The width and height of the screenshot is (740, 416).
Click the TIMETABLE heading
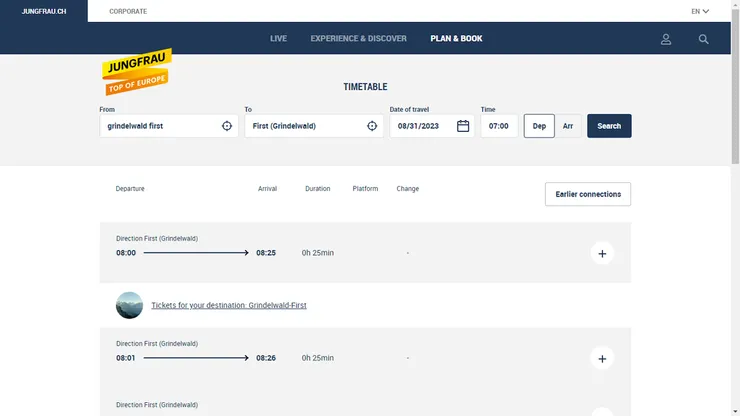pos(365,87)
